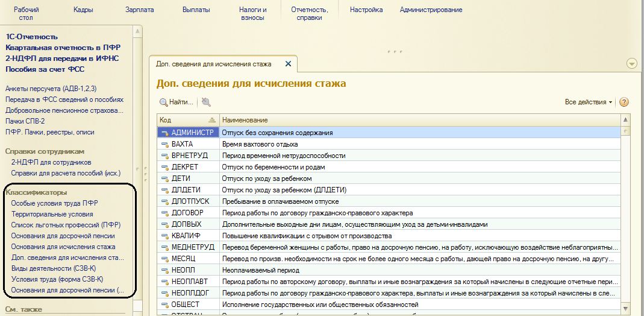Open Передача в ФСС сведений о пособиях
Image resolution: width=644 pixels, height=316 pixels.
(64, 100)
